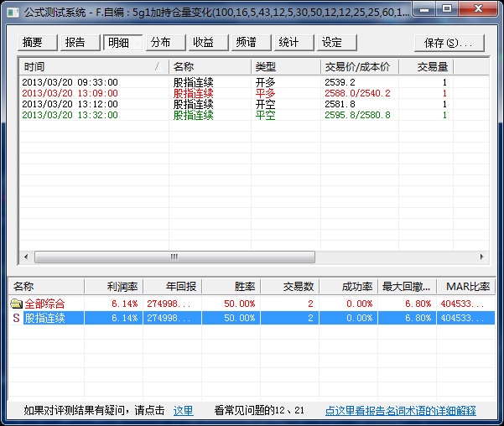The width and height of the screenshot is (504, 426).
Task: Click the folder icon beside 全部综合
Action: coord(16,304)
